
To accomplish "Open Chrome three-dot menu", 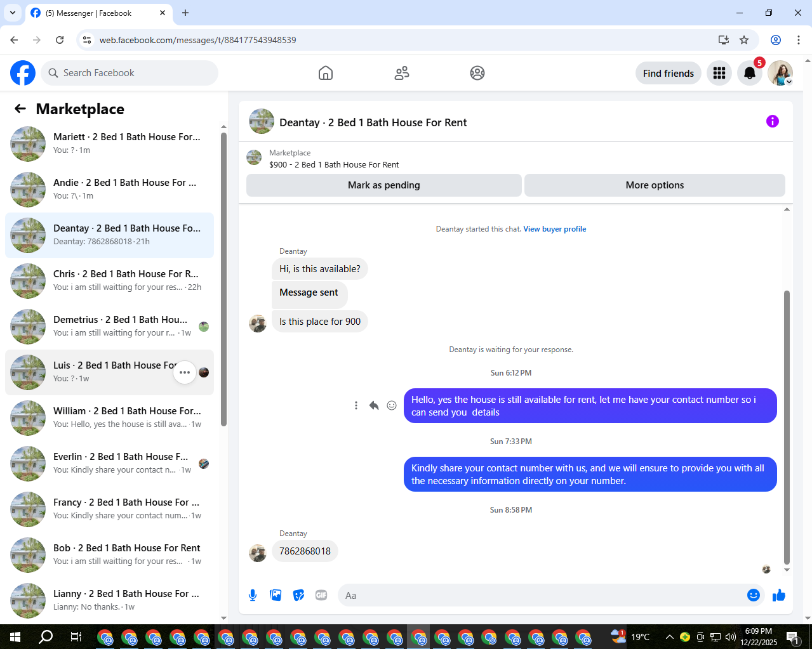I will pos(798,40).
